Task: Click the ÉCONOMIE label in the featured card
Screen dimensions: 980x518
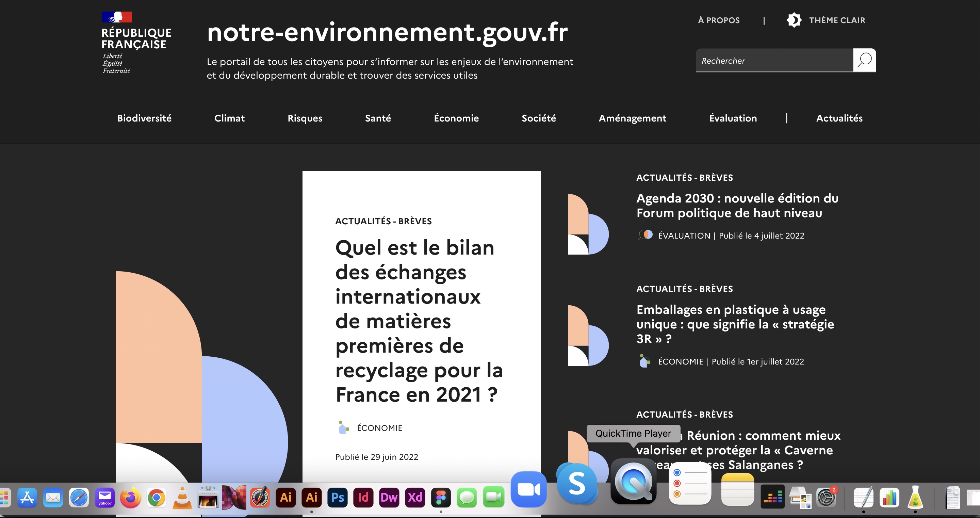Action: coord(379,428)
